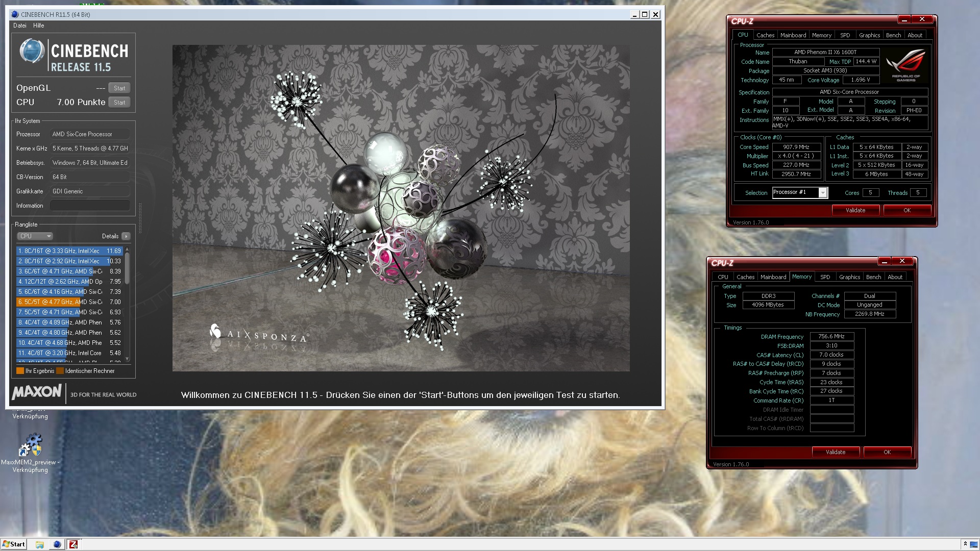Switch to Graphics tab in top CPU-Z

coord(869,35)
